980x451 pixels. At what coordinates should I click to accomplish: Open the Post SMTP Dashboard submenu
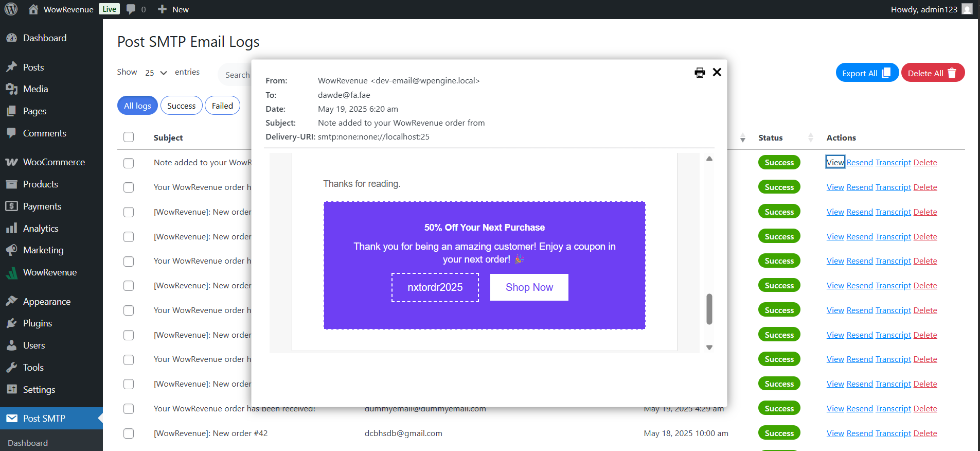point(28,443)
